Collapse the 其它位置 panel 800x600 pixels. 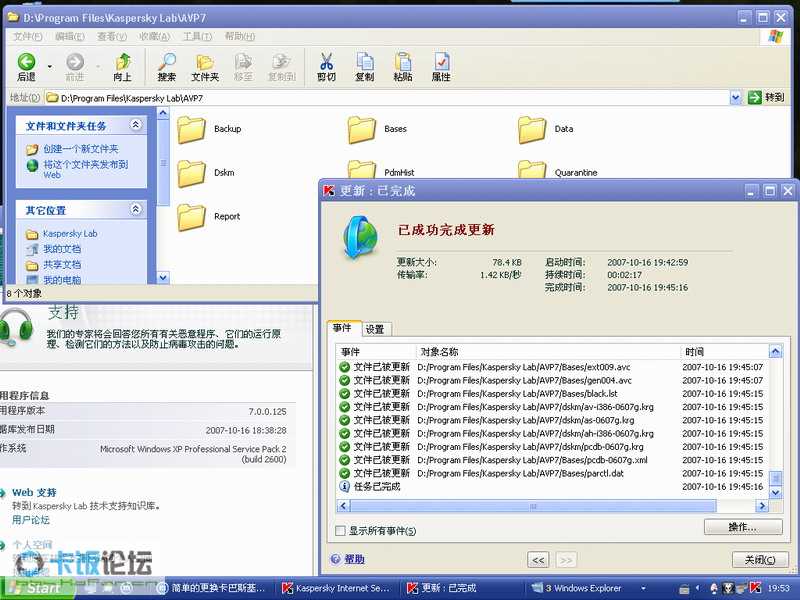pyautogui.click(x=136, y=209)
